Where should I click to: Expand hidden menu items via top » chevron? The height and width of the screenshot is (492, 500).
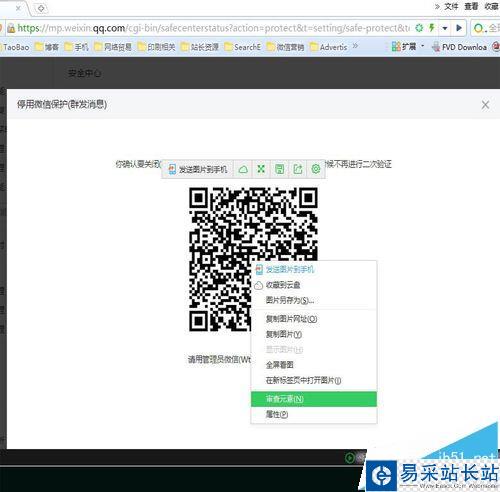pos(437,6)
